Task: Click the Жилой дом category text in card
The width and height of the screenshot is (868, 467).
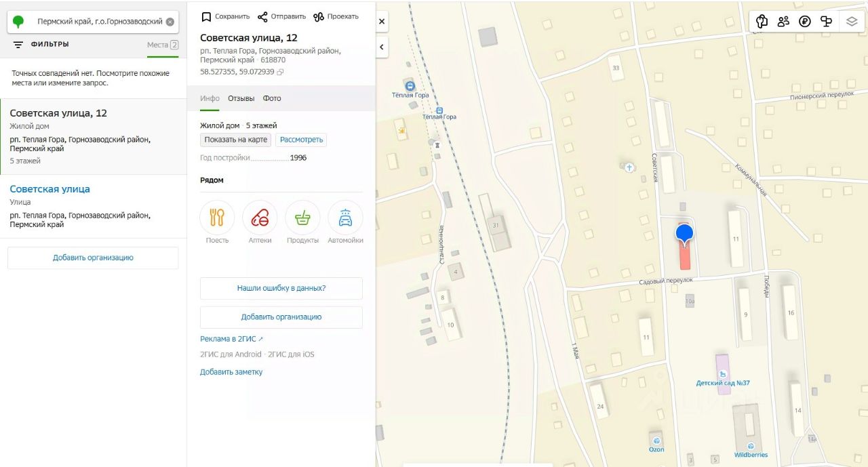Action: point(220,125)
